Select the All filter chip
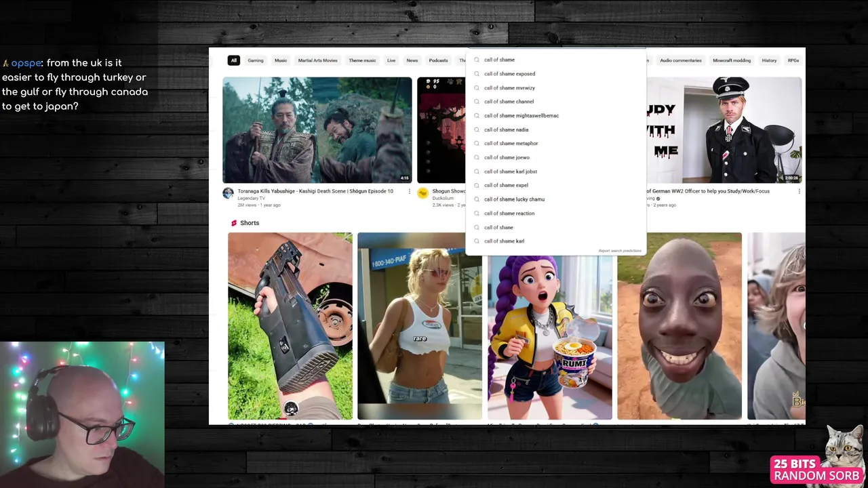 [233, 60]
